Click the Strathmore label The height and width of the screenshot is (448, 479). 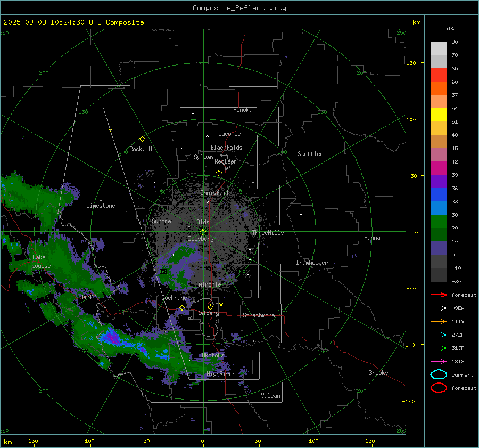tap(259, 315)
